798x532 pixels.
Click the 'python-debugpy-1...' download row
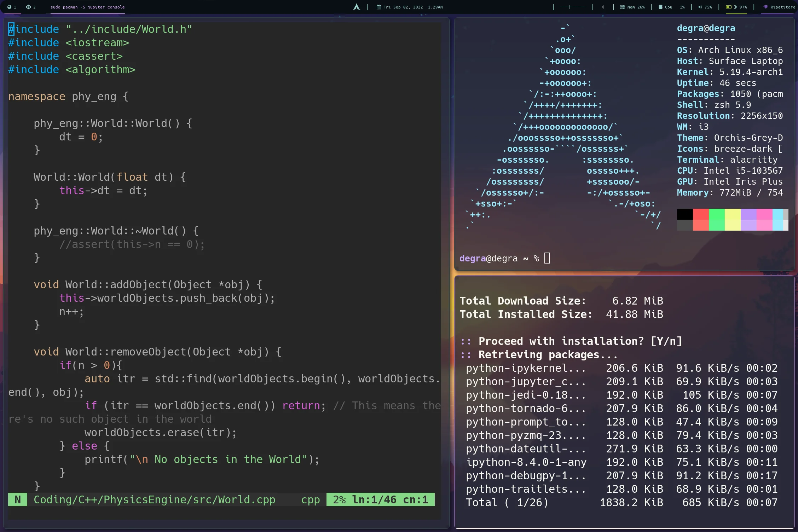[x=621, y=475]
